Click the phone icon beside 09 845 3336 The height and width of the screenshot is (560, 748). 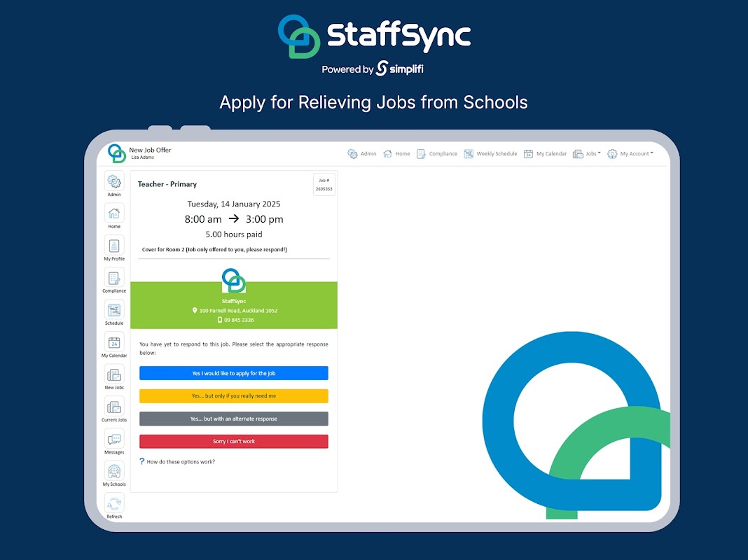point(220,320)
